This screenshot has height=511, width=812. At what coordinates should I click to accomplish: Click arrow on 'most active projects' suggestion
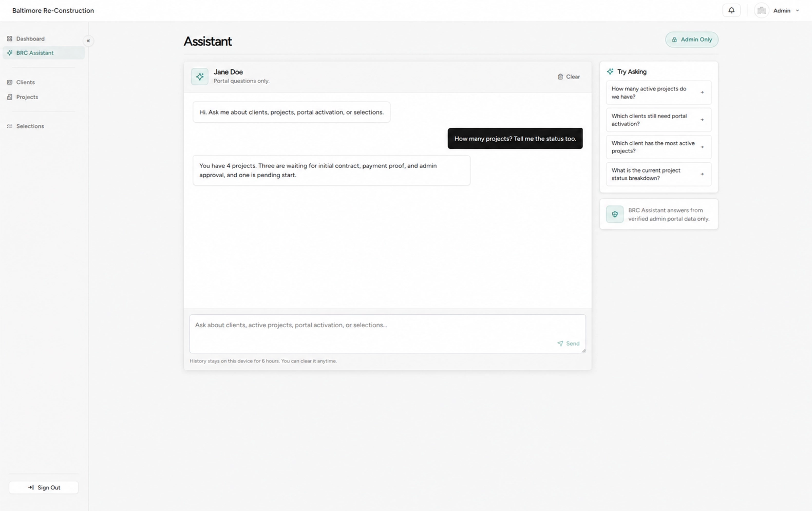(x=702, y=147)
